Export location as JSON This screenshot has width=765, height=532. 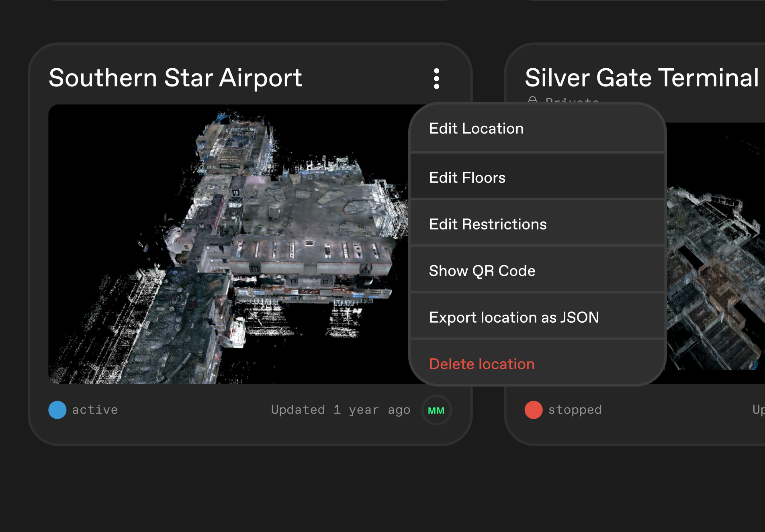tap(514, 317)
